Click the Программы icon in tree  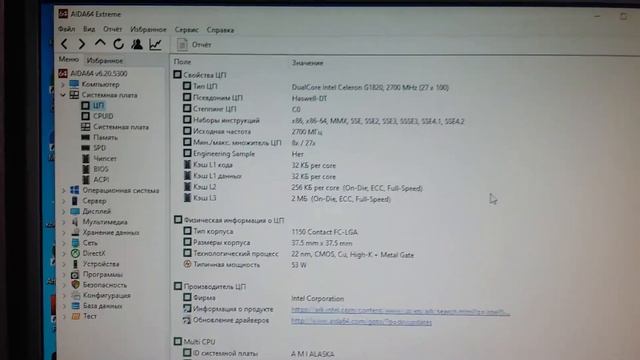pyautogui.click(x=75, y=275)
